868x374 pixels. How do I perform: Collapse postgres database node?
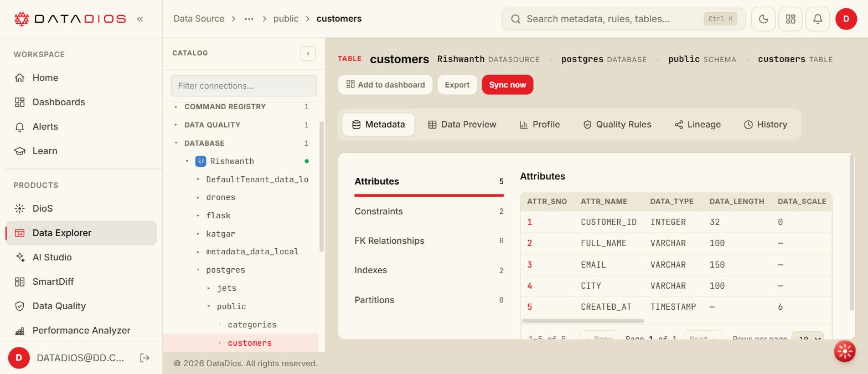coord(199,270)
